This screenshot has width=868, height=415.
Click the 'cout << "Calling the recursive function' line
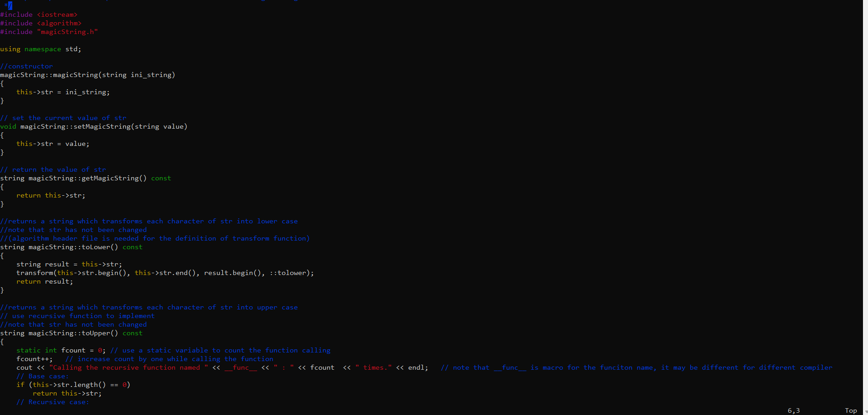tap(222, 367)
